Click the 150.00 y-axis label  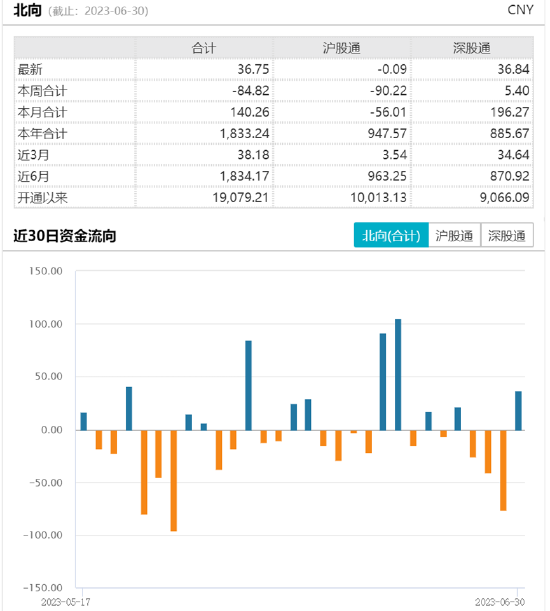(46, 271)
